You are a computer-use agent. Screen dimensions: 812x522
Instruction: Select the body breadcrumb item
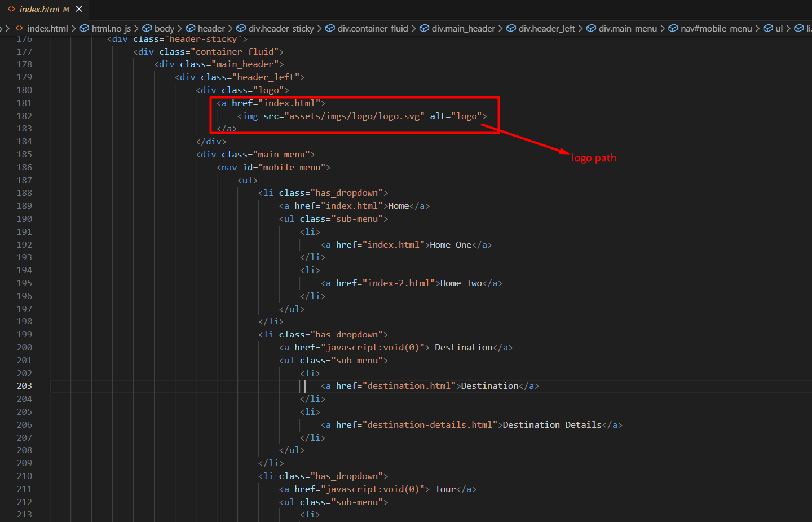[164, 28]
